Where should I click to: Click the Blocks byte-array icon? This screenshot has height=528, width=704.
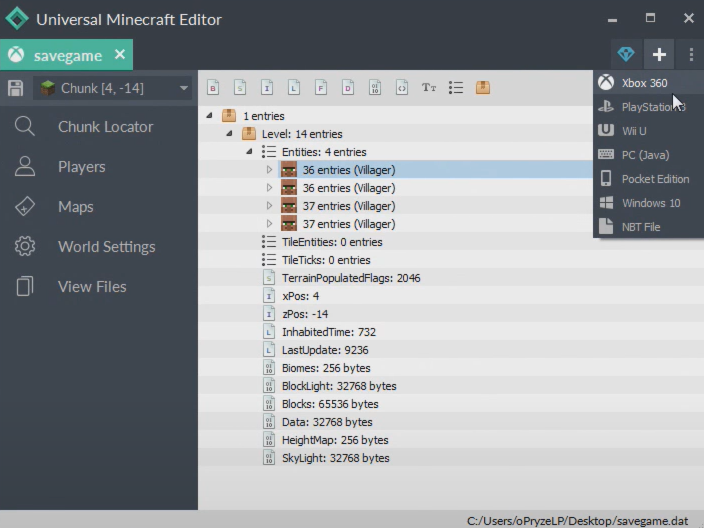click(x=268, y=404)
